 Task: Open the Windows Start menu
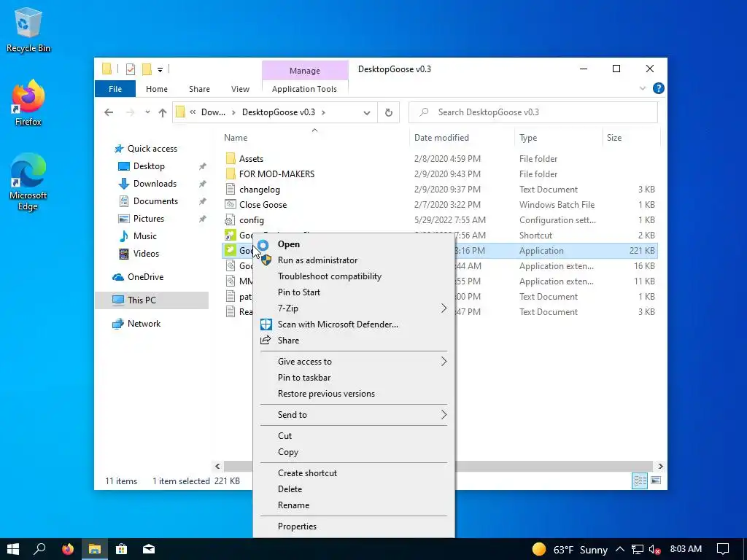[x=13, y=549]
